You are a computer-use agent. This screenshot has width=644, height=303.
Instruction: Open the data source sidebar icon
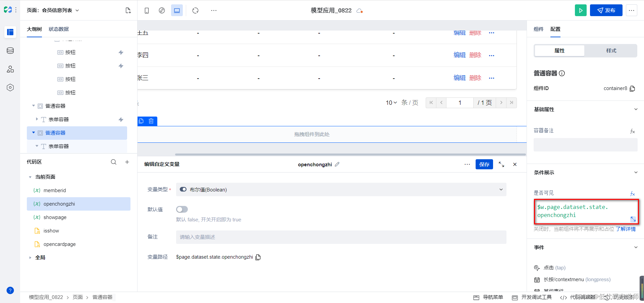(x=10, y=51)
